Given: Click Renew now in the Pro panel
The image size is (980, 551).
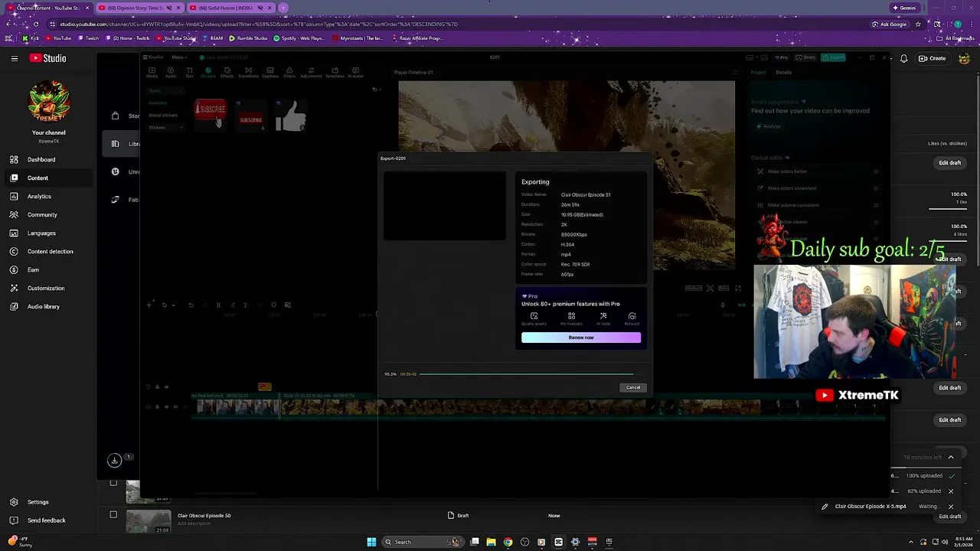Looking at the screenshot, I should click(x=581, y=337).
